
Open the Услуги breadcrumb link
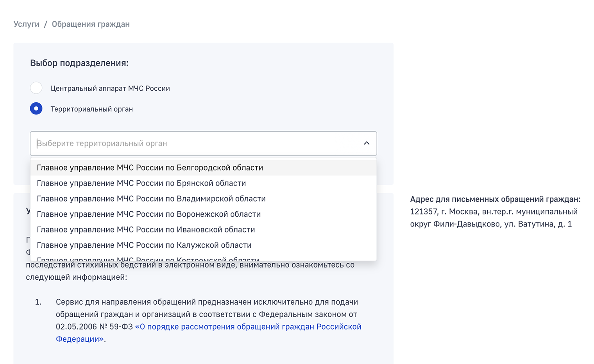[x=27, y=24]
